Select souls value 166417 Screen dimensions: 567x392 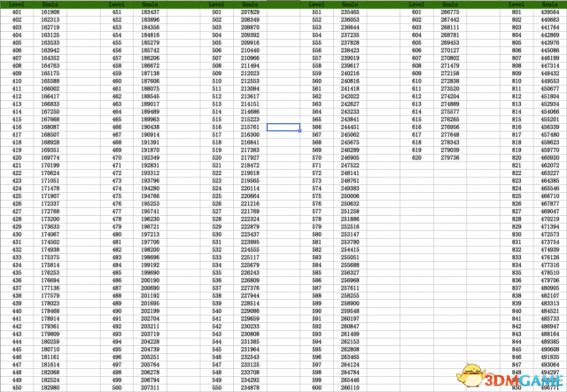click(50, 96)
